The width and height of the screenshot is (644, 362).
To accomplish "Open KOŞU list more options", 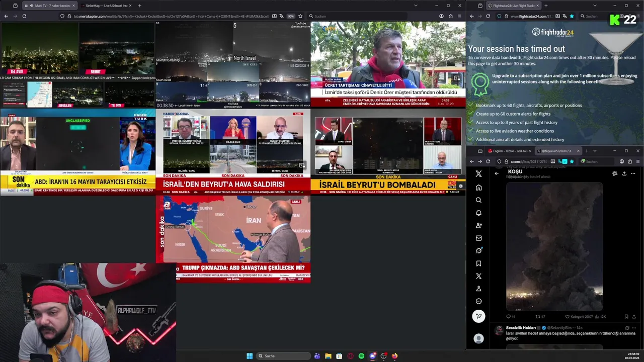I will 633,173.
